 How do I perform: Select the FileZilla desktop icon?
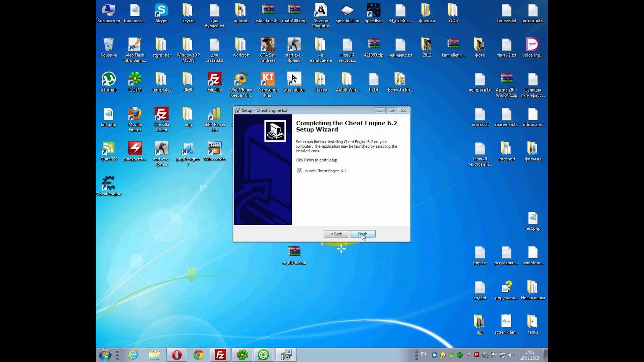[215, 82]
